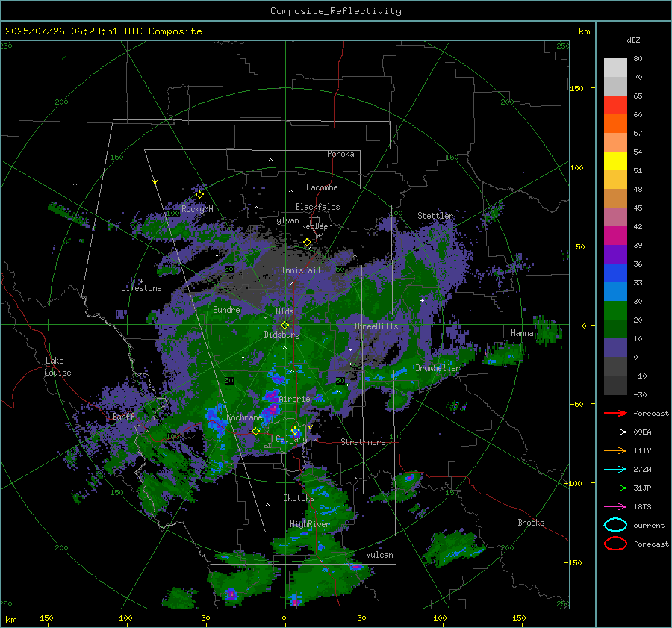Click the RockyMH label
Screen dimensions: 672x628
point(197,209)
